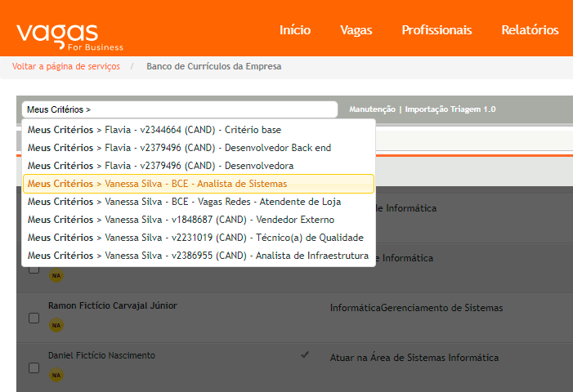Open Importação Triagem 1.0 link

tap(450, 109)
